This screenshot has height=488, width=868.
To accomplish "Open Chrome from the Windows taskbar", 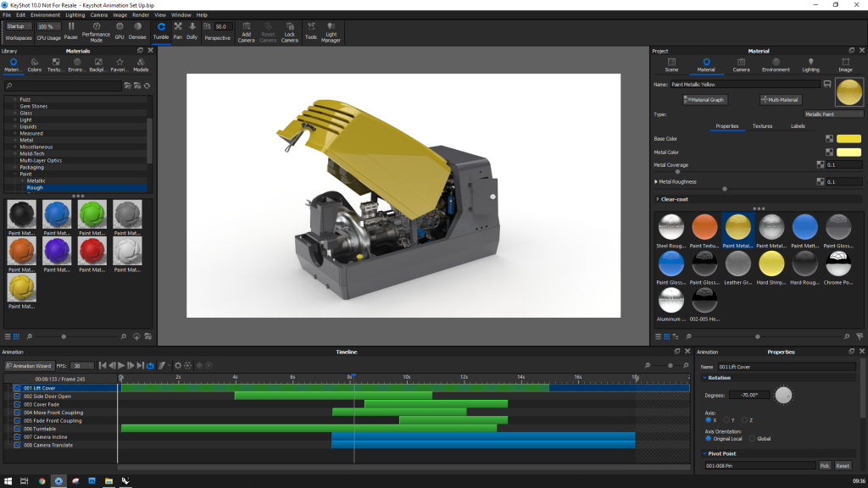I will [42, 481].
